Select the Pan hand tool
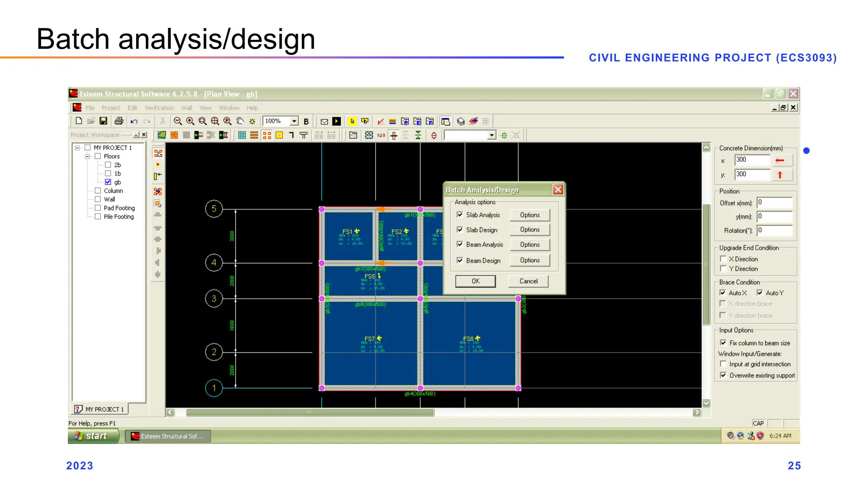The image size is (868, 488). pos(240,121)
